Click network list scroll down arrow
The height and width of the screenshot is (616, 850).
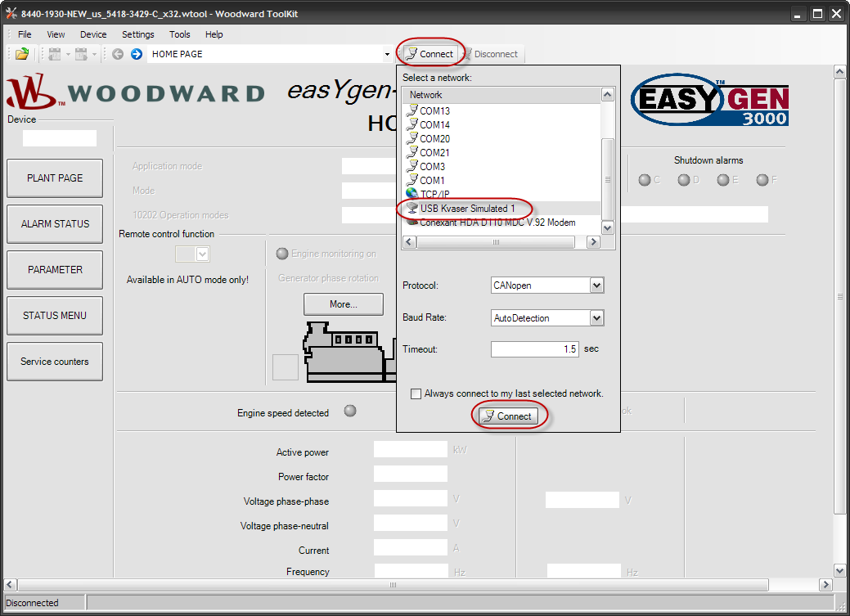[x=608, y=228]
